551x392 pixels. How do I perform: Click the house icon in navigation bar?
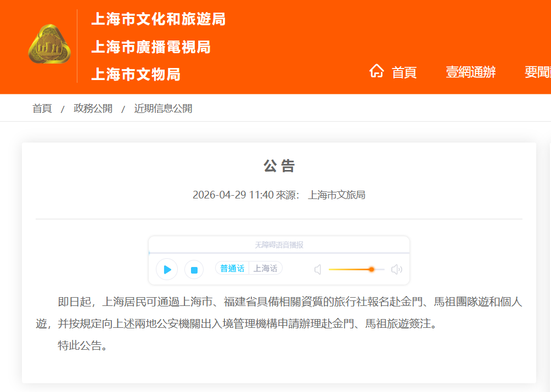pos(376,71)
